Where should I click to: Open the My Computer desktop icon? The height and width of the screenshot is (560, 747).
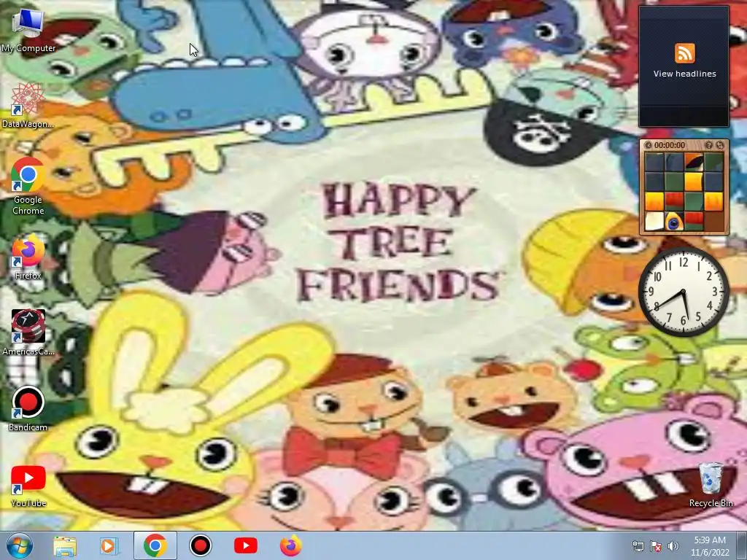[28, 29]
